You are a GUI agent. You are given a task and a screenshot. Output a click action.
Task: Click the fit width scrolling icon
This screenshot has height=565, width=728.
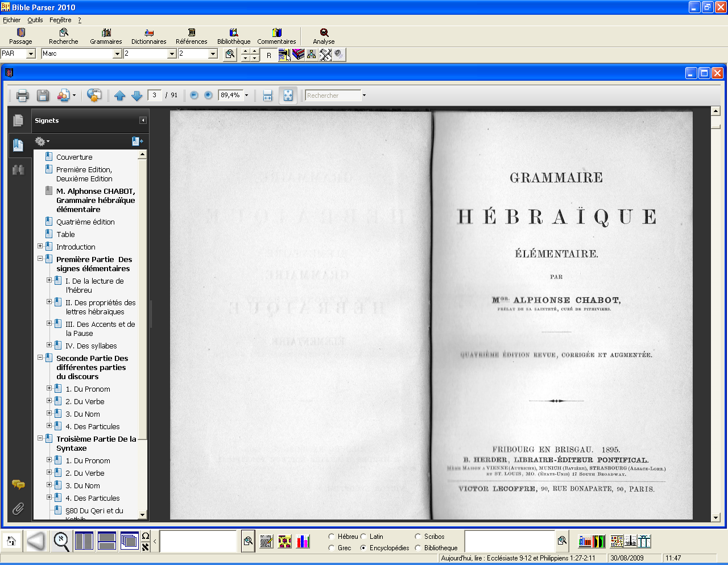(268, 95)
